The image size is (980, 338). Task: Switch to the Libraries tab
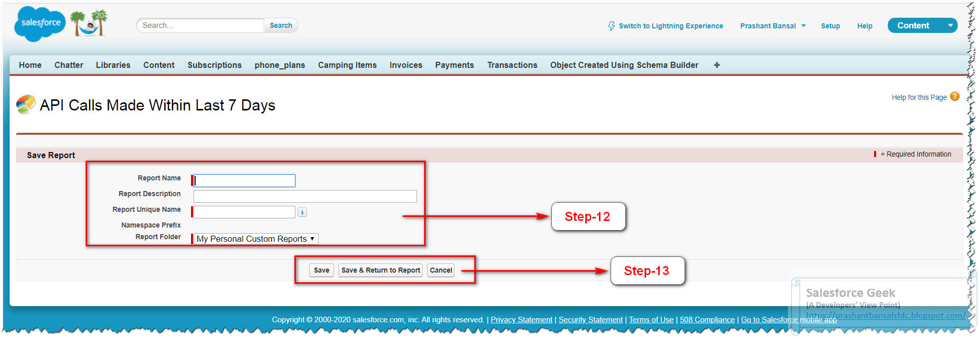[113, 65]
